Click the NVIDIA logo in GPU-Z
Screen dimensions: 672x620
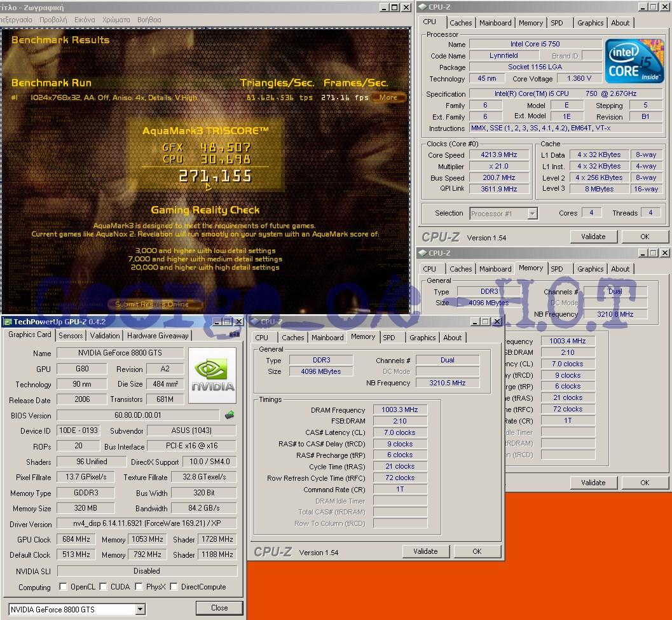point(212,376)
